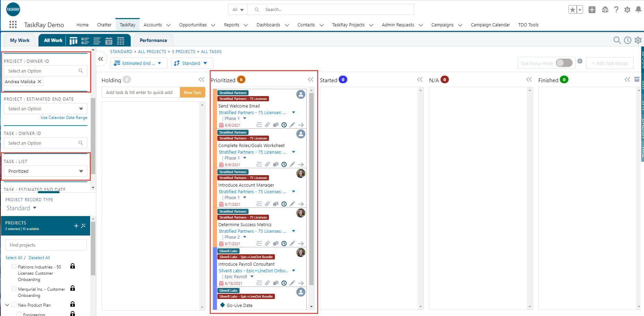Screen dimensions: 644x316
Task: Edit pencil on Send Welcome Email card
Action: click(x=292, y=125)
